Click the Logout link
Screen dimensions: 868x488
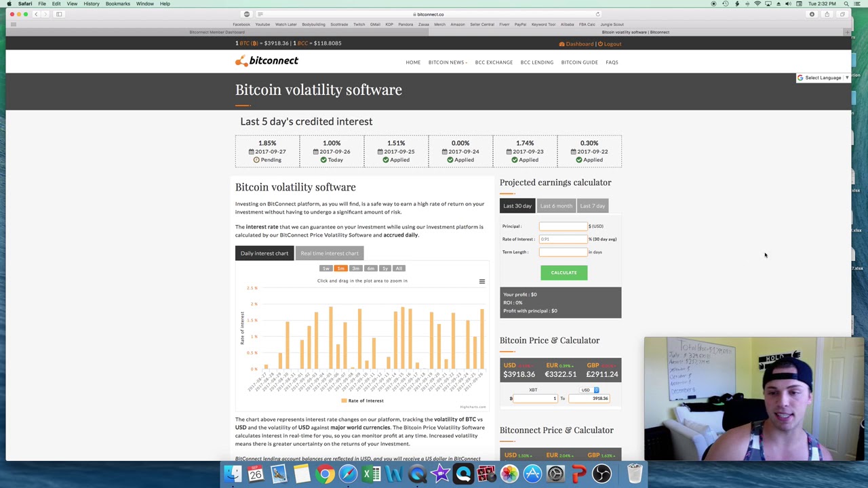(610, 44)
